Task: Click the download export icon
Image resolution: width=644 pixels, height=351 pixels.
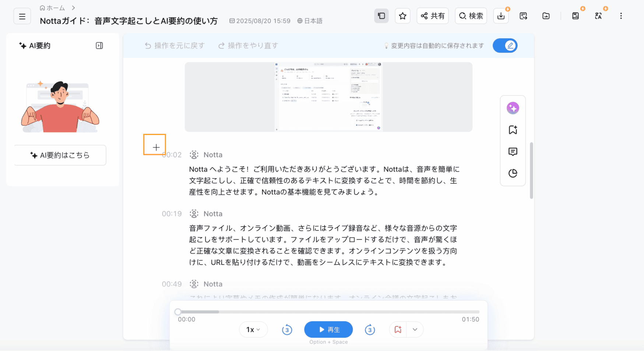Action: pyautogui.click(x=501, y=16)
